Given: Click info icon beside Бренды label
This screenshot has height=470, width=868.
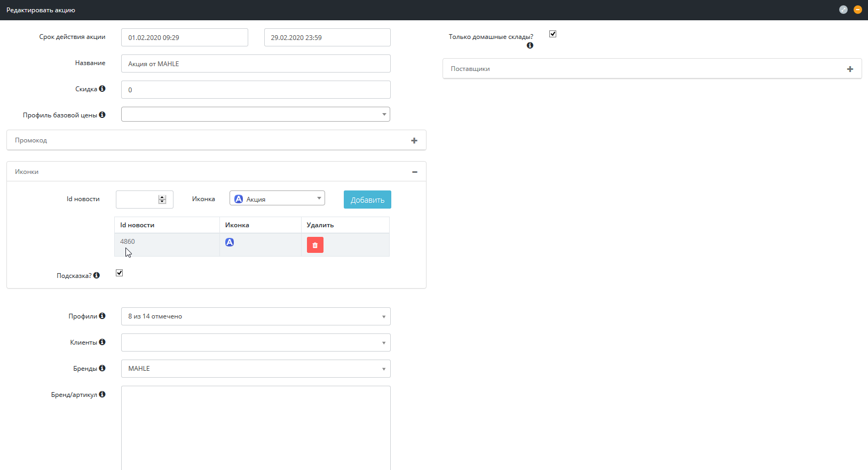Looking at the screenshot, I should [102, 368].
